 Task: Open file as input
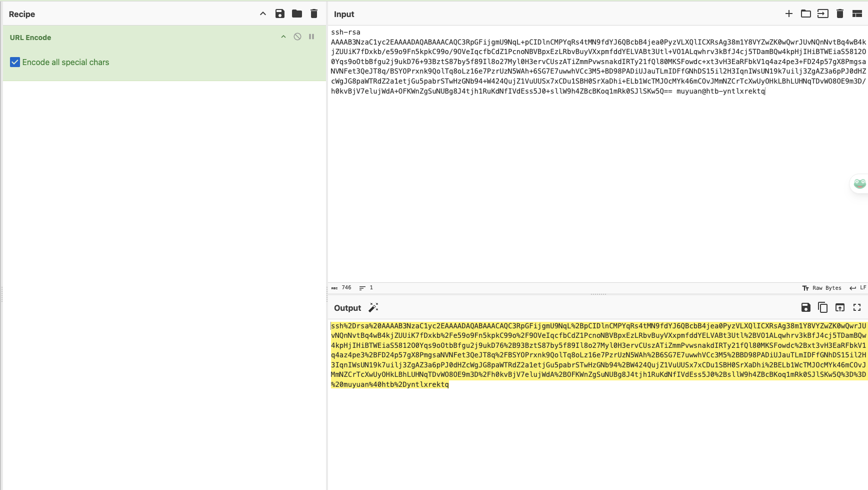(x=823, y=14)
